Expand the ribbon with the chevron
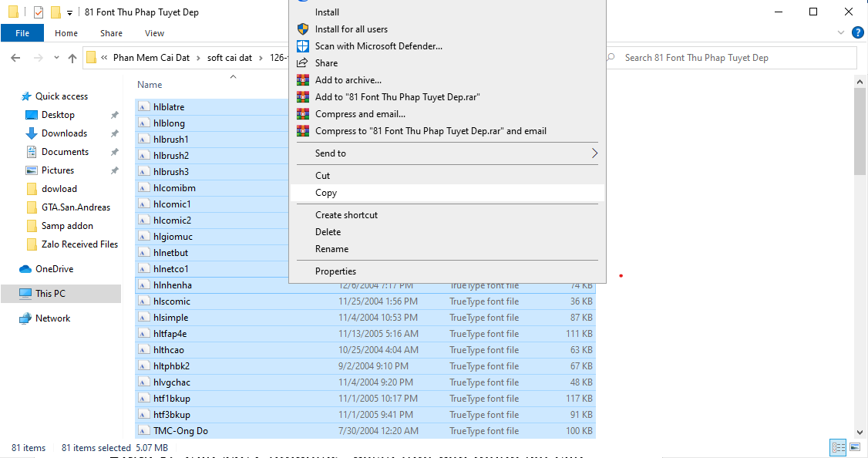 tap(841, 33)
